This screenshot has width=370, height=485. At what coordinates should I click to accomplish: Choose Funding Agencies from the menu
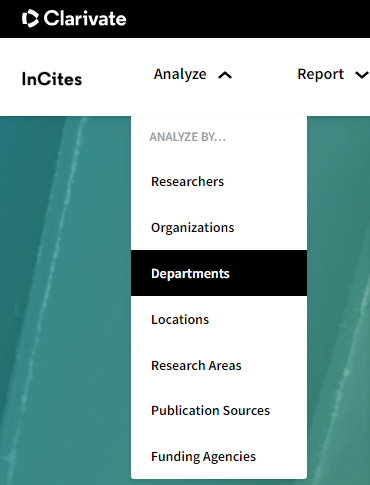click(x=219, y=456)
